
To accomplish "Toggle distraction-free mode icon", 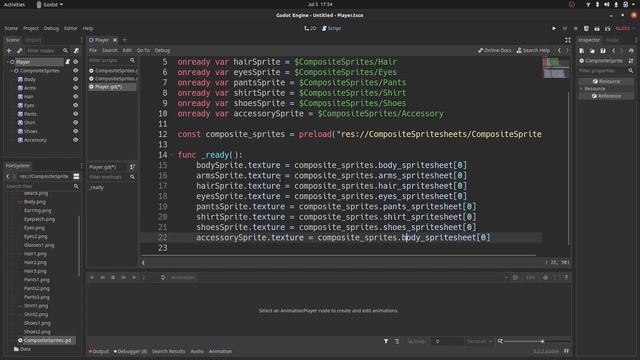I will coord(568,40).
